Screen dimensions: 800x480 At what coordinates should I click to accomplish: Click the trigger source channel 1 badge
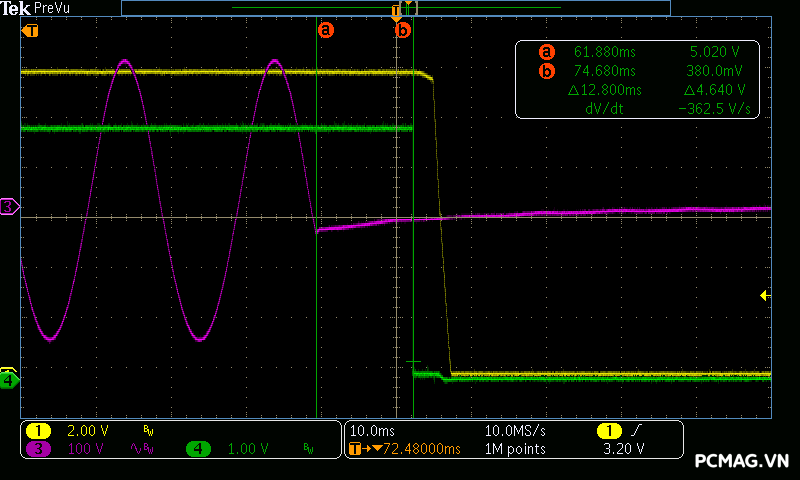pyautogui.click(x=609, y=431)
